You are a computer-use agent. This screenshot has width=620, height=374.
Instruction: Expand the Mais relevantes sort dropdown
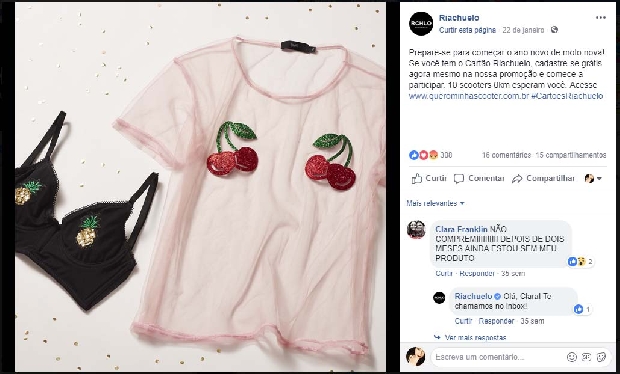click(x=435, y=203)
